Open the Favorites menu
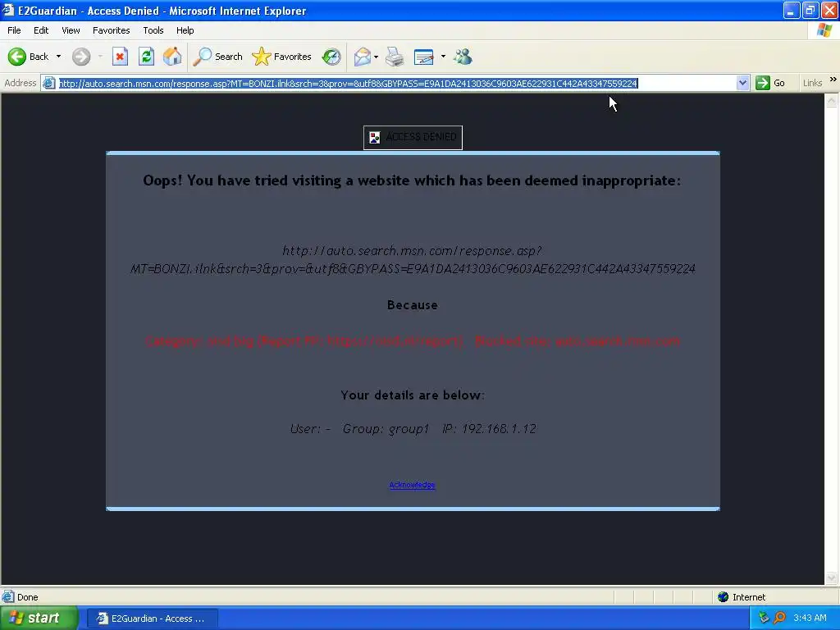Screen dimensions: 840x630 click(x=111, y=30)
